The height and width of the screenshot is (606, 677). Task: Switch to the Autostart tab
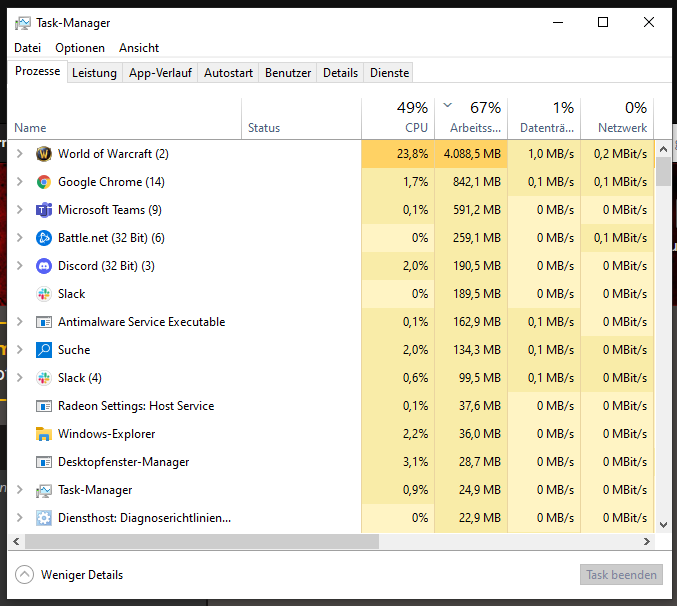[x=228, y=73]
